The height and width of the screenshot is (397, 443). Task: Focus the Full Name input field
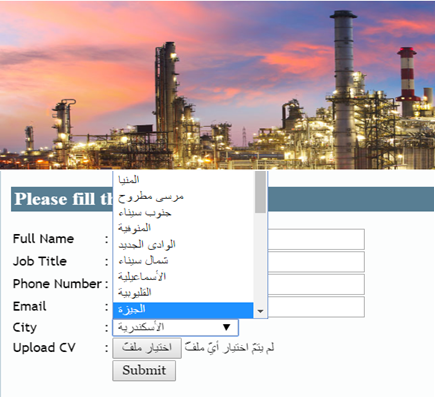(316, 239)
